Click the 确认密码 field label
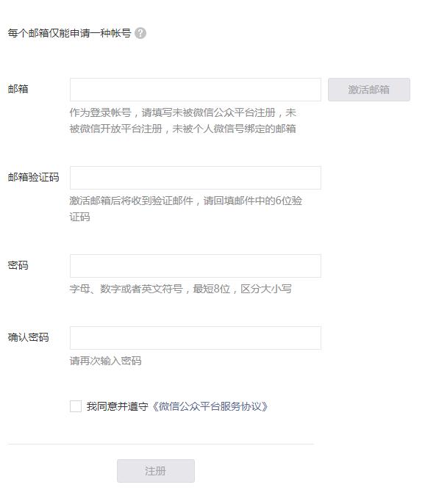Image resolution: width=425 pixels, height=504 pixels. [29, 337]
